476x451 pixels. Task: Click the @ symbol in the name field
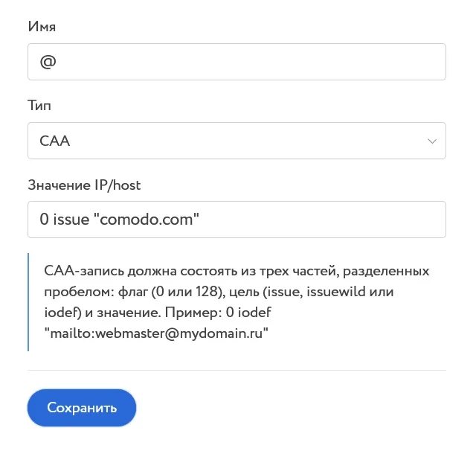click(x=48, y=62)
